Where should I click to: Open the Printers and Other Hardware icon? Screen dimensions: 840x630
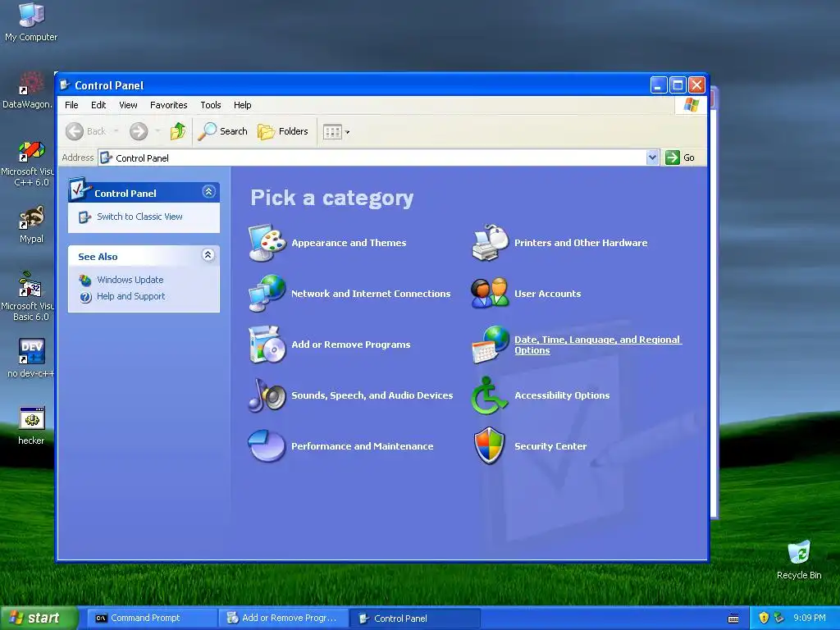pos(491,243)
